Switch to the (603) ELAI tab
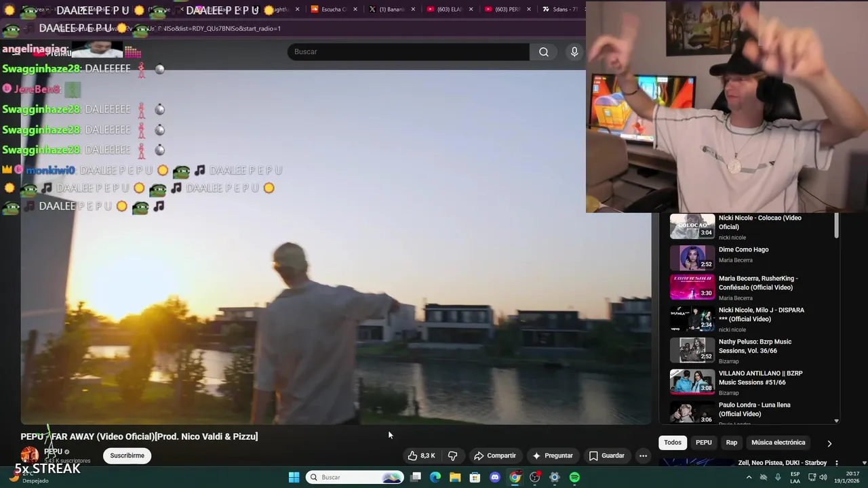The width and height of the screenshot is (868, 488). click(444, 9)
